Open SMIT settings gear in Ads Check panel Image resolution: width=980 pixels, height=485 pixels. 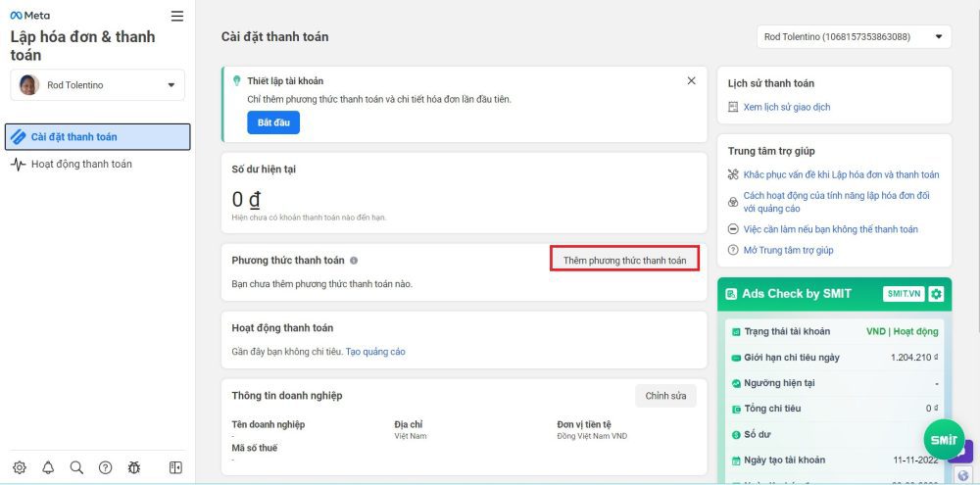pos(936,294)
